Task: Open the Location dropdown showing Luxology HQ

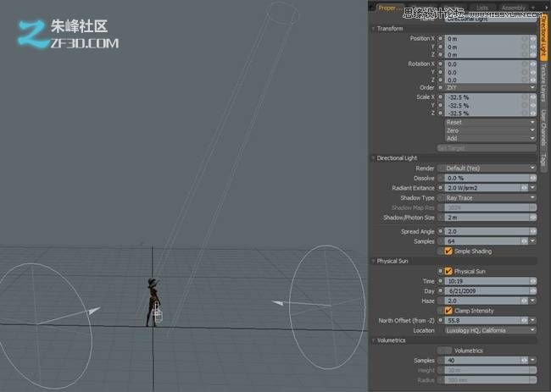Action: [491, 330]
